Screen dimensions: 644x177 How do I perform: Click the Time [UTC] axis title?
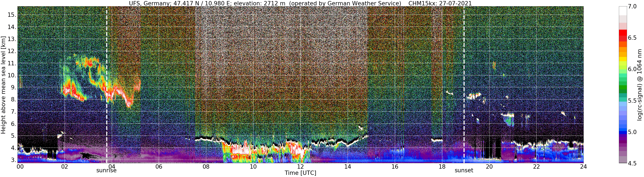300,173
